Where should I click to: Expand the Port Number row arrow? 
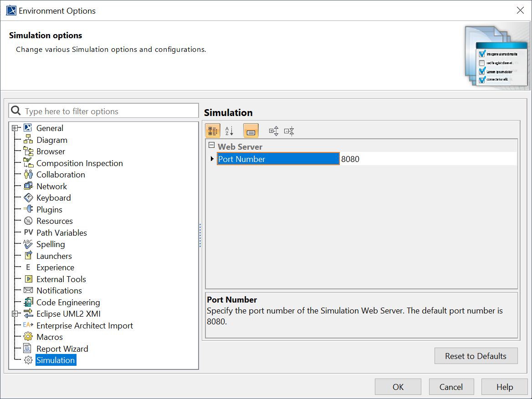[212, 159]
